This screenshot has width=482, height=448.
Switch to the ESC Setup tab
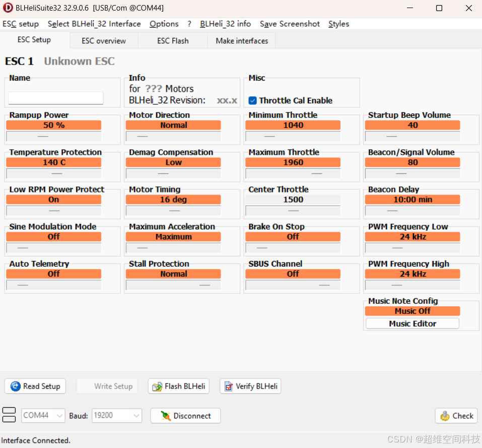[34, 40]
